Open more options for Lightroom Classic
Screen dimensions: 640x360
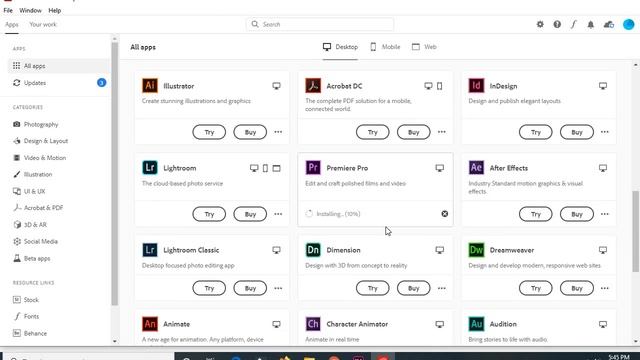278,288
